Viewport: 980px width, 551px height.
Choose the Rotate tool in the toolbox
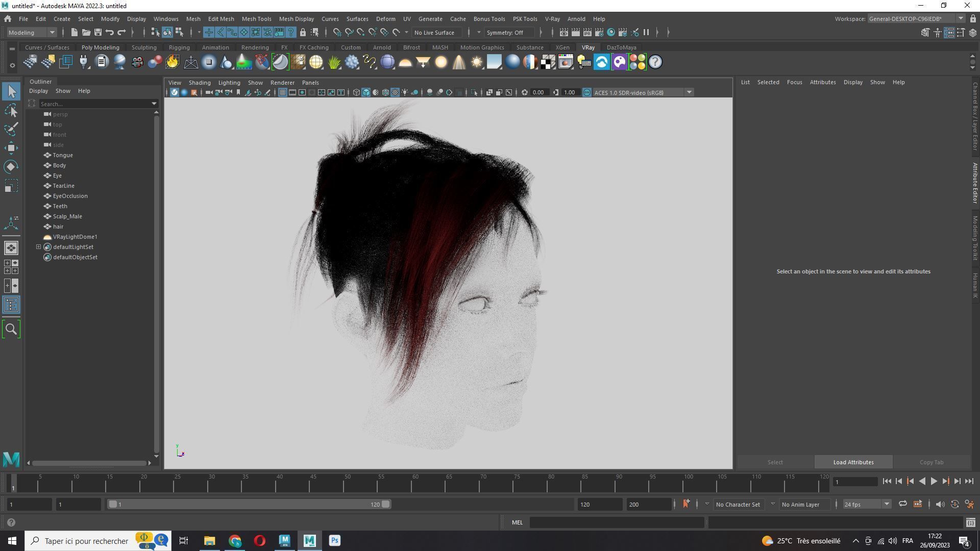(11, 167)
